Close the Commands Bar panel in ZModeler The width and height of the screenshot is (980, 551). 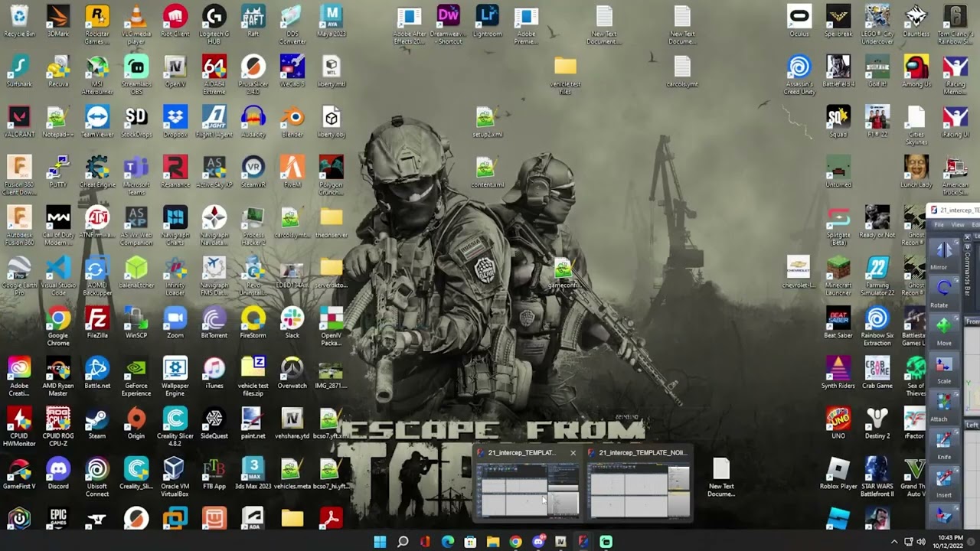(x=967, y=237)
